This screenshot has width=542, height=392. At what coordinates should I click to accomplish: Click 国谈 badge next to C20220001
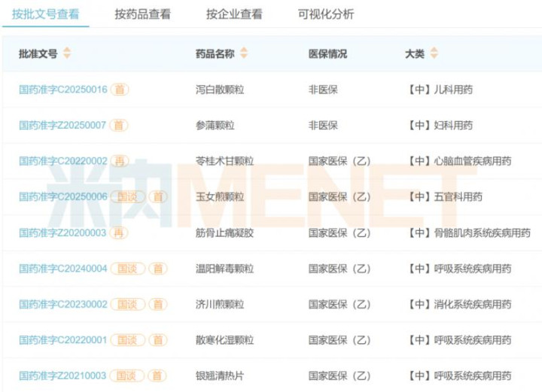127,340
